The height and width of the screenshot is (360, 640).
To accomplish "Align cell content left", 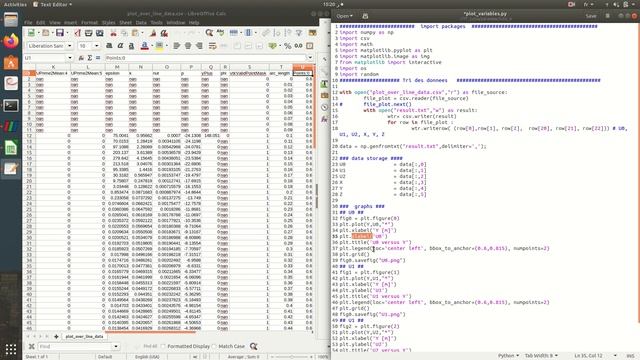I will click(177, 46).
